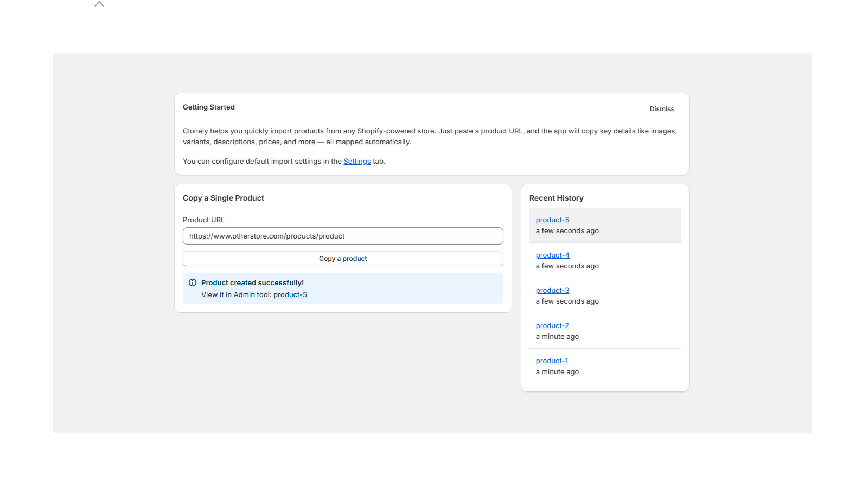This screenshot has width=868, height=488.
Task: Click 'a few seconds ago' under product-5
Action: point(567,231)
